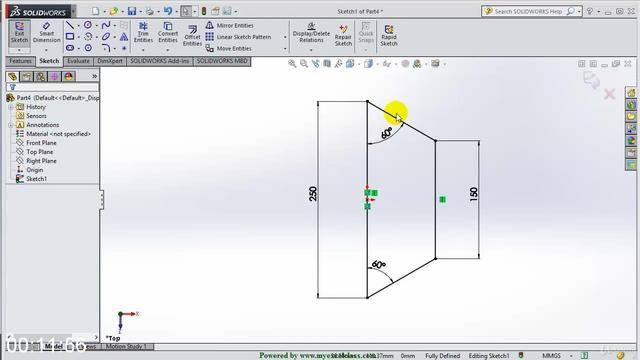Open the PropertyManager tab
The width and height of the screenshot is (640, 360).
(27, 76)
